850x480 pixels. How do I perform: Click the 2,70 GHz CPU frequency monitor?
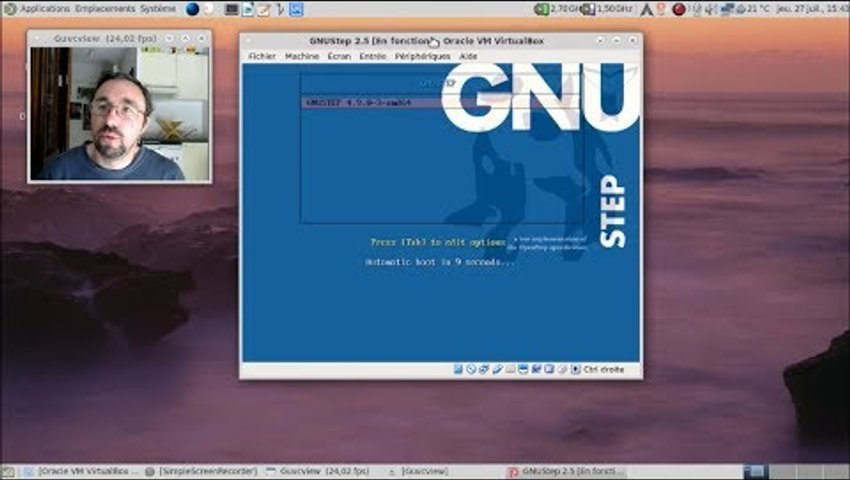557,9
